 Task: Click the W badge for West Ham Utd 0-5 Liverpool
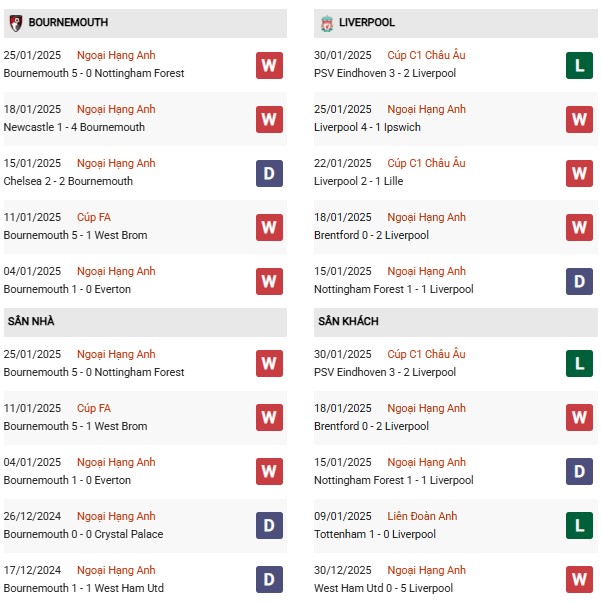[579, 580]
